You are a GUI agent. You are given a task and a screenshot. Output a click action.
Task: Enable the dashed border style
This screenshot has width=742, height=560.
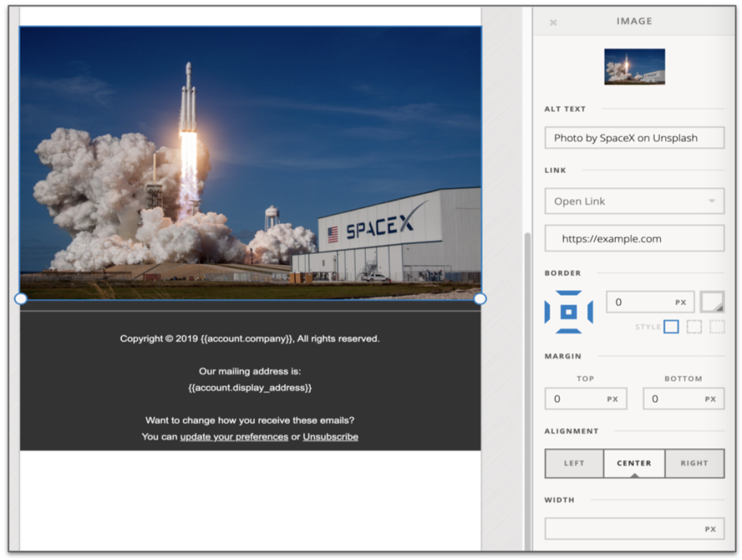pos(693,326)
